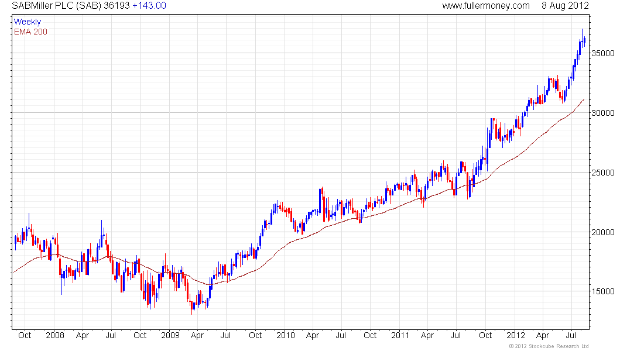Click the 2012 year label on time axis
Viewport: 644px width, 351px height.
pyautogui.click(x=515, y=335)
